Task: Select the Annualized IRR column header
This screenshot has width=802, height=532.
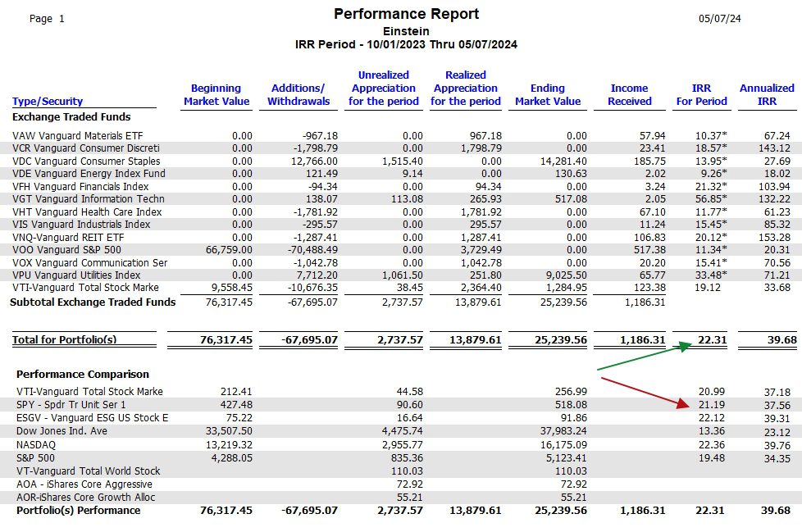Action: coord(767,95)
